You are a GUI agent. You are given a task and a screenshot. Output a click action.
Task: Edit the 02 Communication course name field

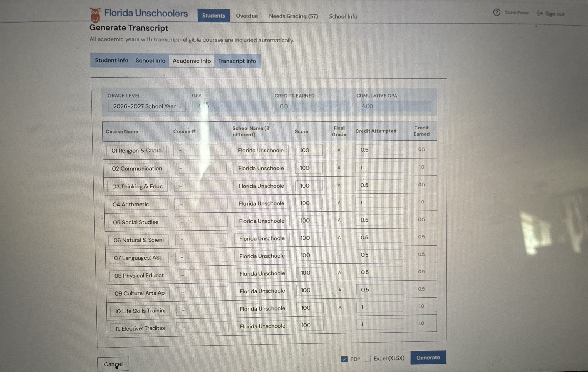(137, 169)
